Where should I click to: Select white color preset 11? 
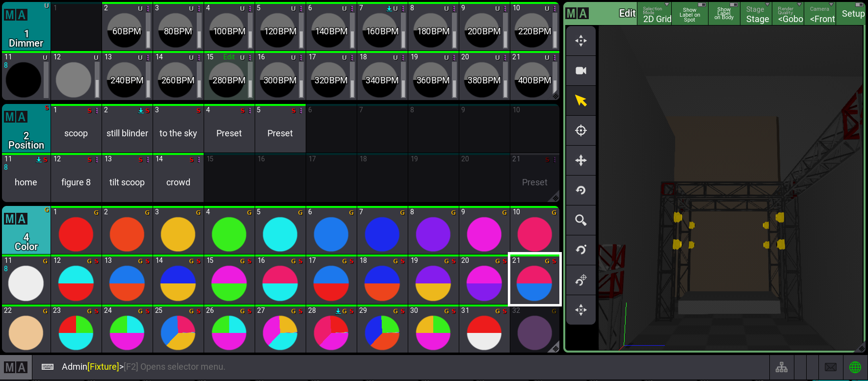[26, 279]
